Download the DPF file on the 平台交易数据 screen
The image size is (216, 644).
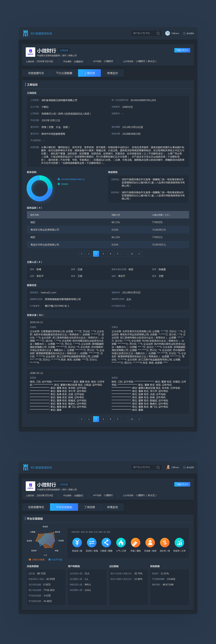tap(182, 484)
